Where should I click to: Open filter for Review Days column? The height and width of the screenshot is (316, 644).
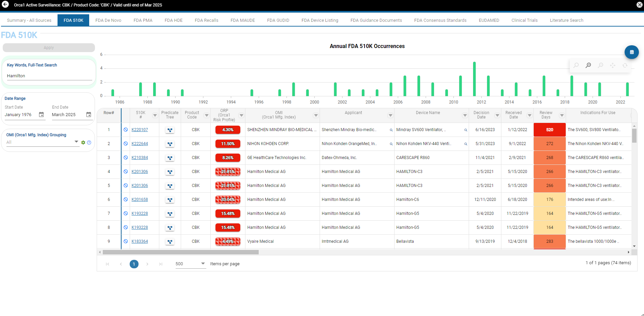click(x=562, y=115)
